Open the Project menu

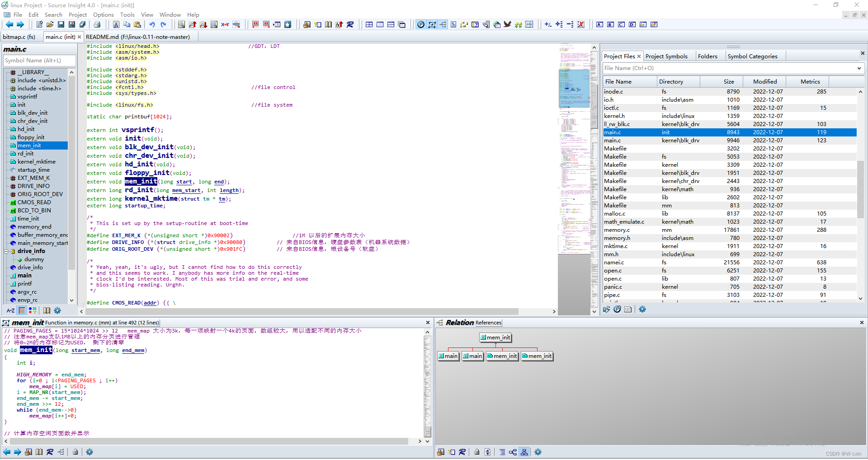(x=78, y=14)
